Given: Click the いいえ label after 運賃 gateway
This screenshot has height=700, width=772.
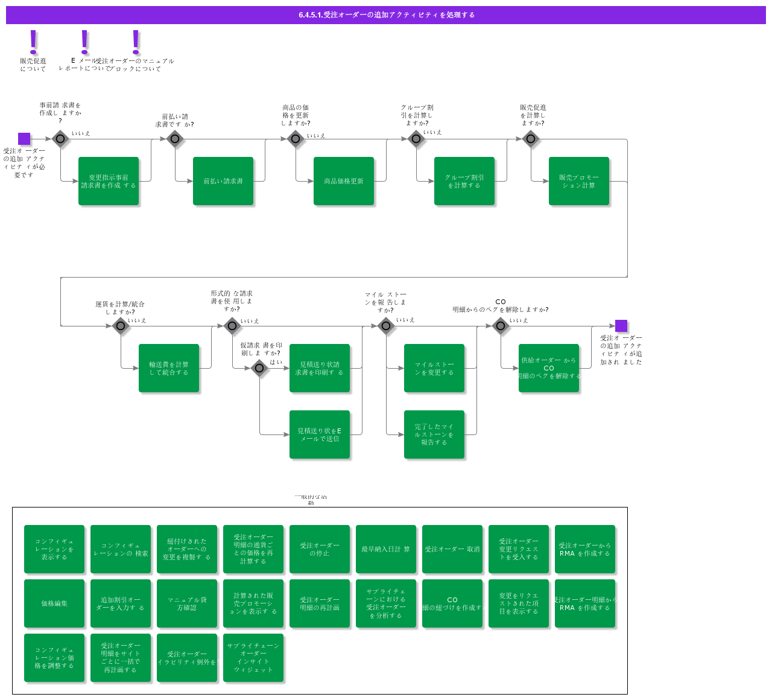Looking at the screenshot, I should (x=137, y=320).
